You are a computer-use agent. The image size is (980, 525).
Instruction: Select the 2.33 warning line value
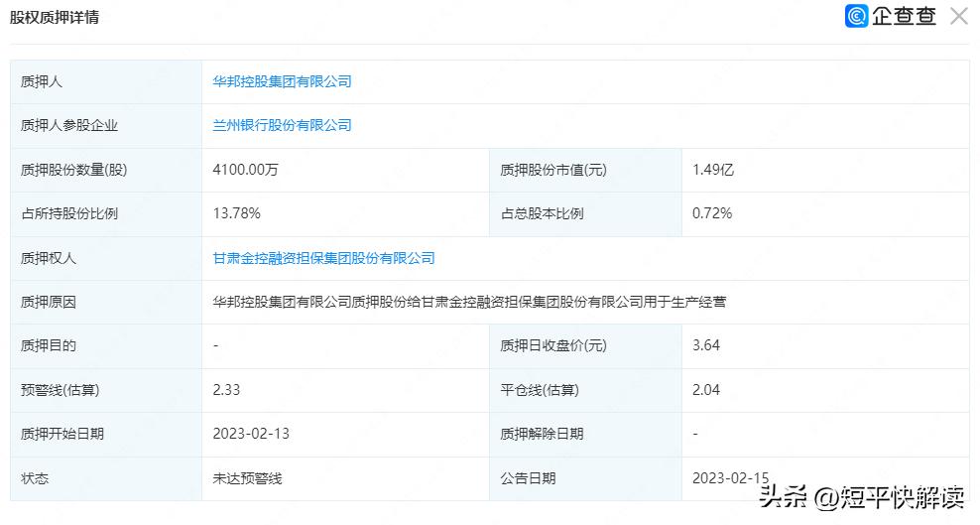[x=226, y=389]
